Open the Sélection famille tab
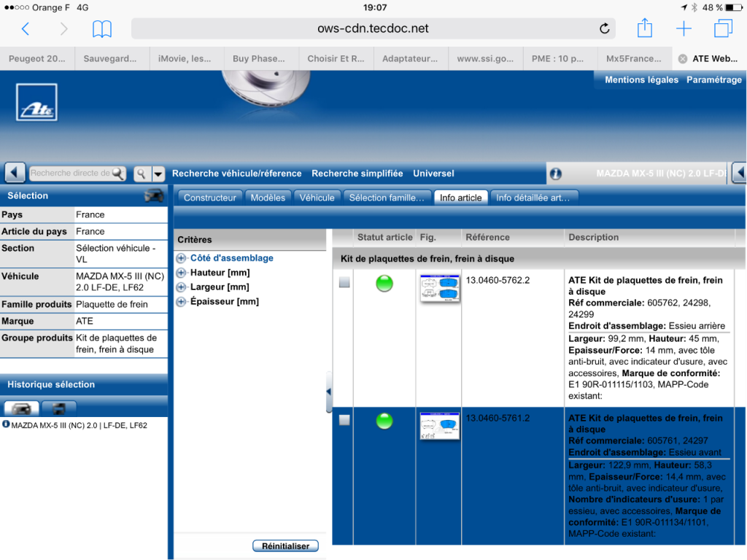 pyautogui.click(x=387, y=198)
